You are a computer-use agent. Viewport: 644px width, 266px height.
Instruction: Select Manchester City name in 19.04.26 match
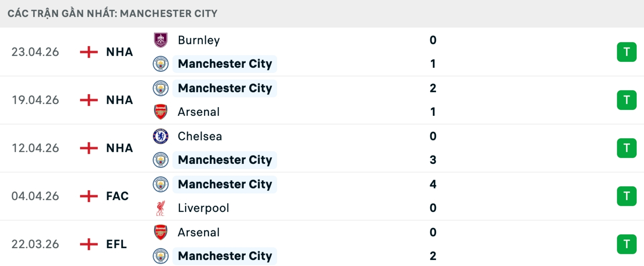[225, 88]
